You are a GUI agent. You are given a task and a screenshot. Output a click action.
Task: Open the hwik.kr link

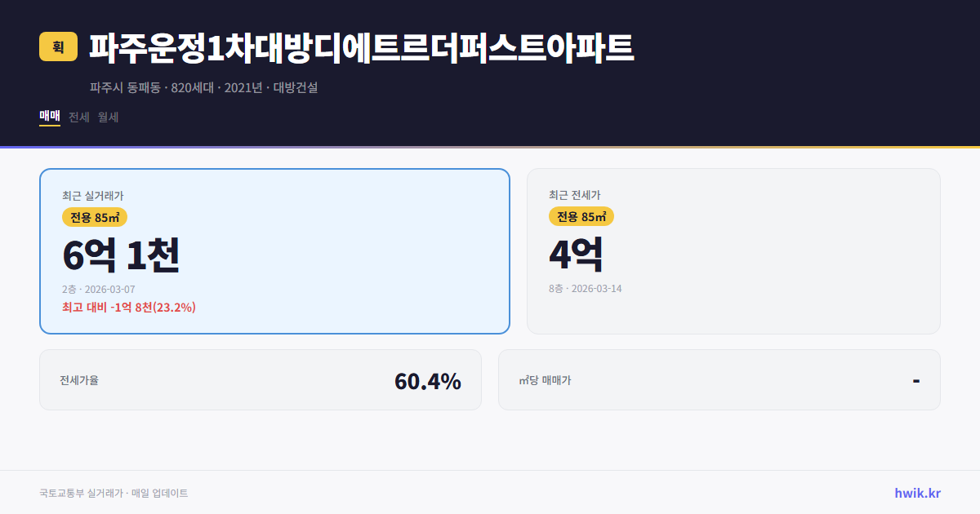coord(916,492)
